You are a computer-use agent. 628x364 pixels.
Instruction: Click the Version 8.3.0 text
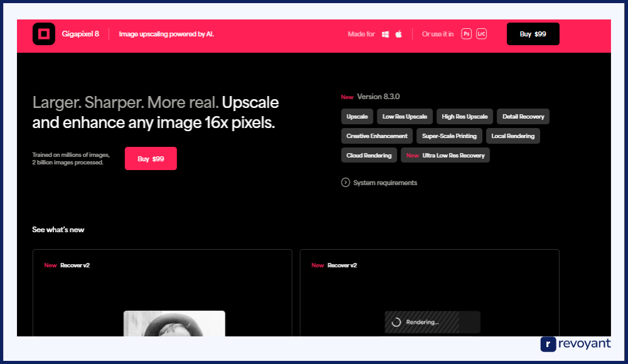tap(379, 97)
